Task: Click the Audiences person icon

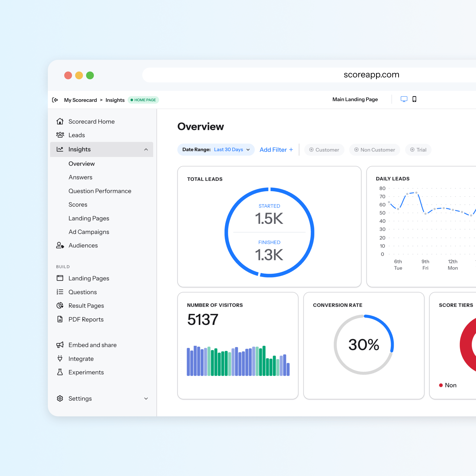Action: click(60, 245)
